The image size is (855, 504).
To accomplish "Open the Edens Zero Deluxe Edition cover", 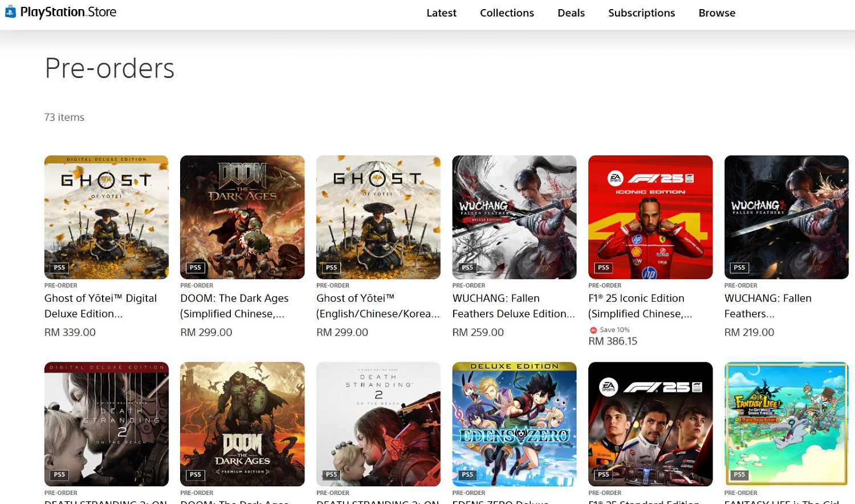I will point(514,424).
